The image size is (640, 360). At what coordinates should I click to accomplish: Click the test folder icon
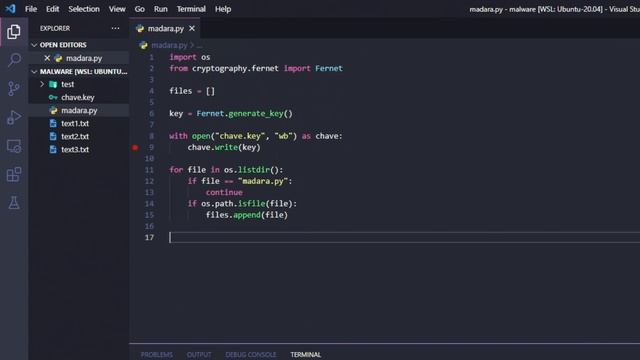point(53,84)
